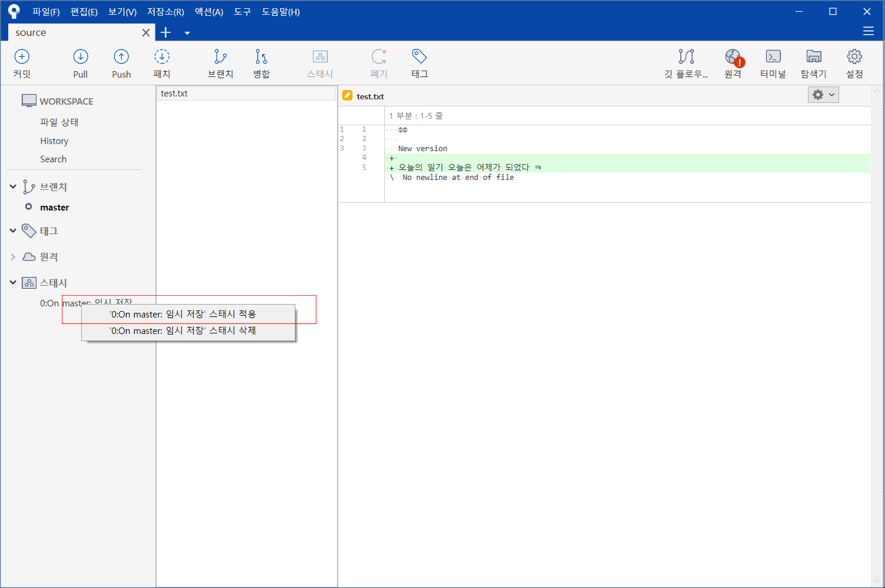Open the 도움말(H) menu
This screenshot has height=588, width=885.
(281, 12)
